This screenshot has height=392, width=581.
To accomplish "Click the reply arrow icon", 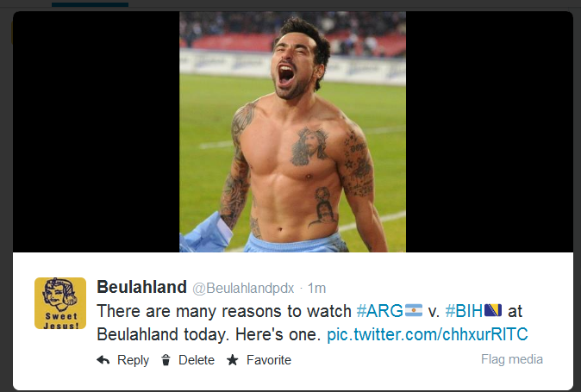I will 103,360.
